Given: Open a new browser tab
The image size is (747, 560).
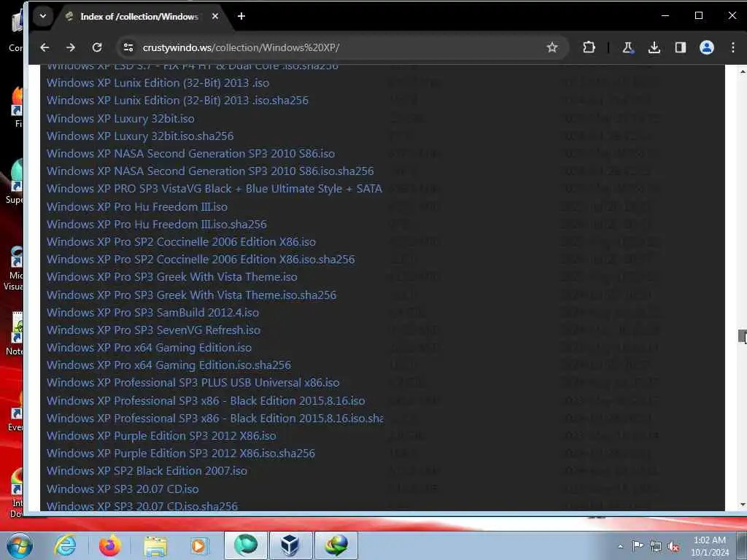Looking at the screenshot, I should 241,16.
